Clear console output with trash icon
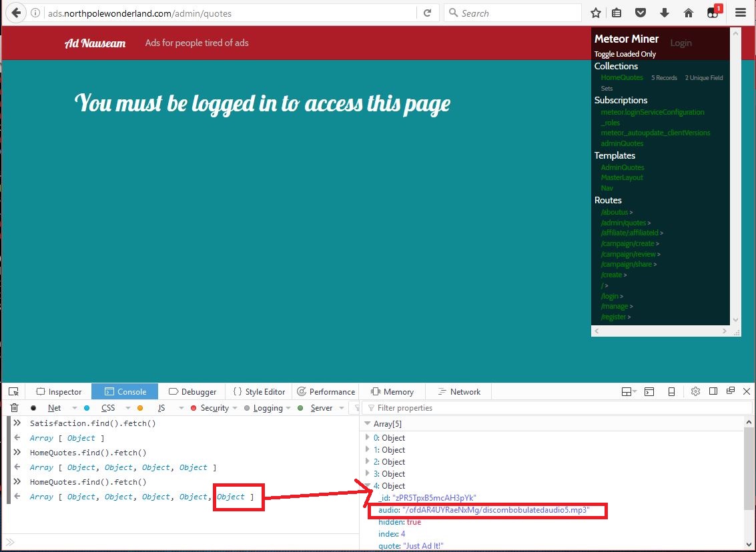The width and height of the screenshot is (756, 552). point(14,408)
